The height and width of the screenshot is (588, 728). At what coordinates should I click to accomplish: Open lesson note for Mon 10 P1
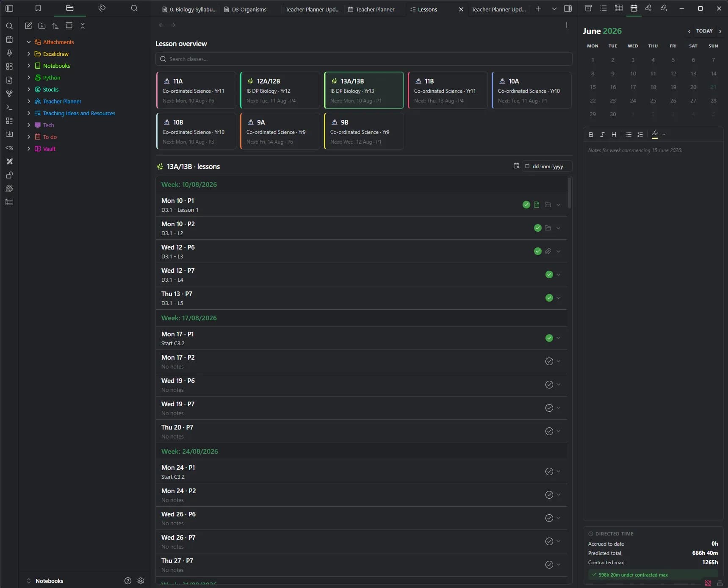click(537, 205)
